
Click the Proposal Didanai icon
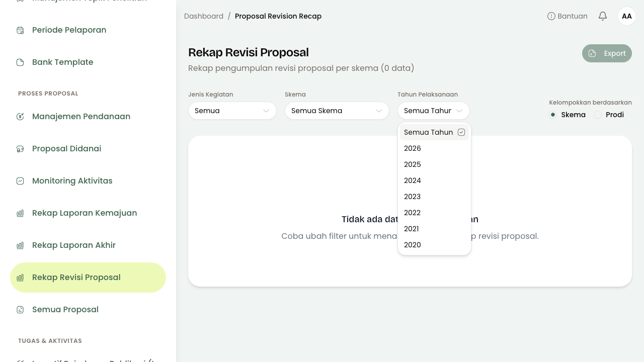pyautogui.click(x=20, y=149)
